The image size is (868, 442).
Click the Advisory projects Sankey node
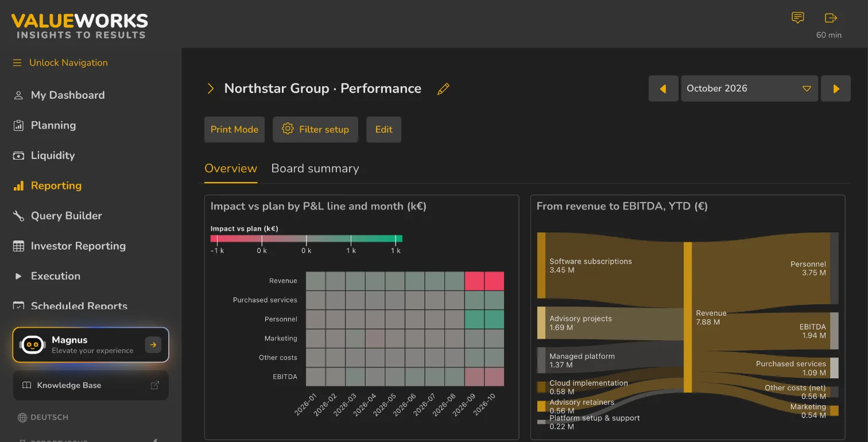[541, 323]
